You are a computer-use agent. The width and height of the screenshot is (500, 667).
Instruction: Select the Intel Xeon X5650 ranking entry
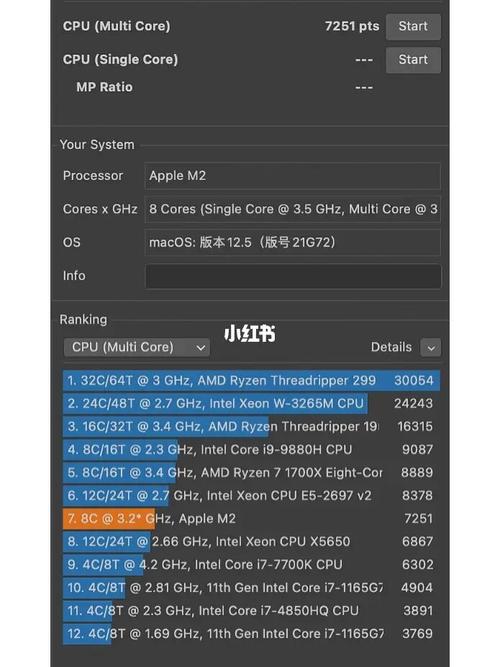click(251, 542)
